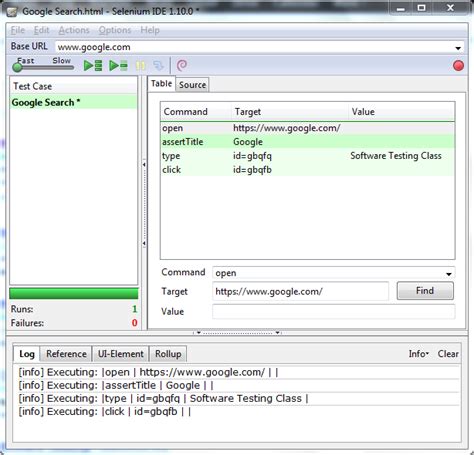Screen dimensions: 474x455
Task: Click the id=gbqfq target cell
Action: (x=252, y=156)
